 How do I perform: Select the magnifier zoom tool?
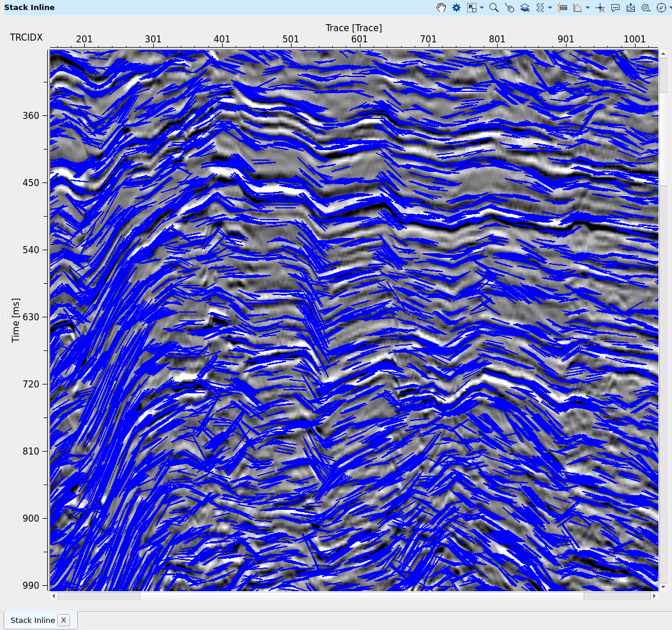(x=494, y=8)
